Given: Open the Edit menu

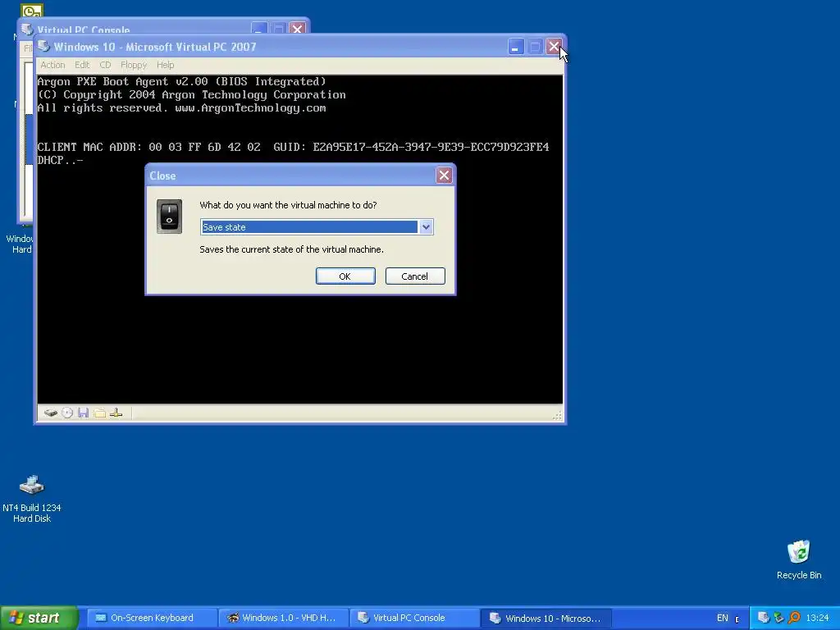Looking at the screenshot, I should coord(82,65).
